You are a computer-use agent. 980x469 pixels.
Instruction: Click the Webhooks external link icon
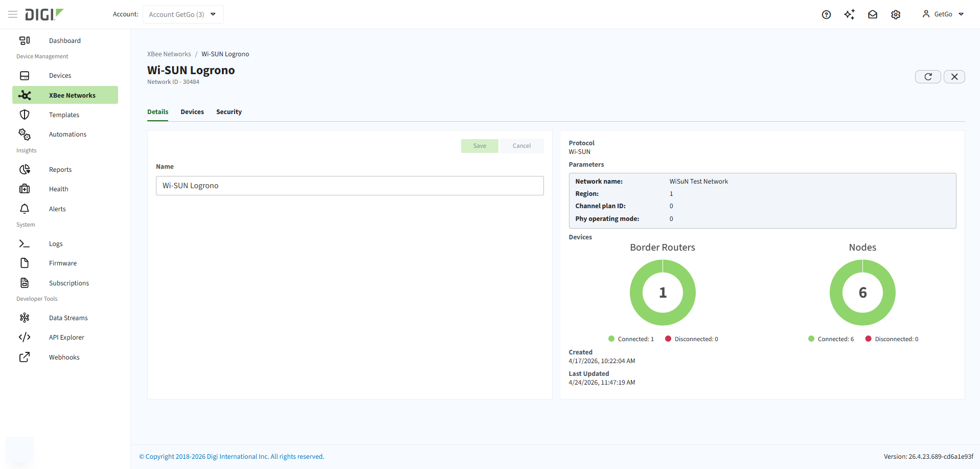[x=25, y=357]
